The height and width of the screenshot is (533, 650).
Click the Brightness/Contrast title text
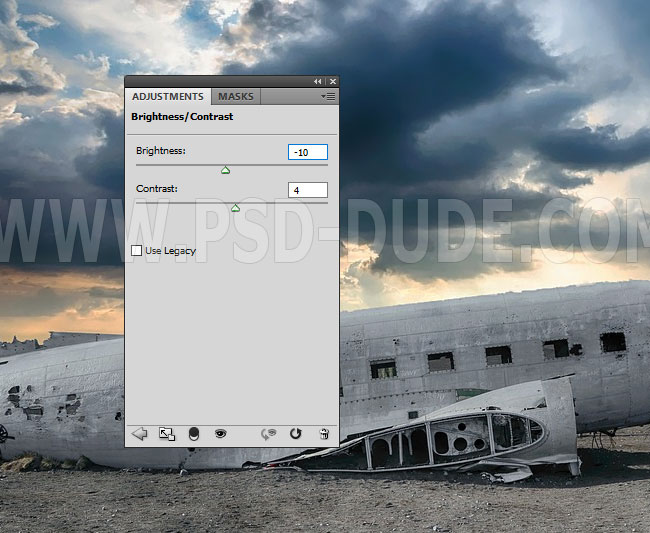click(182, 117)
